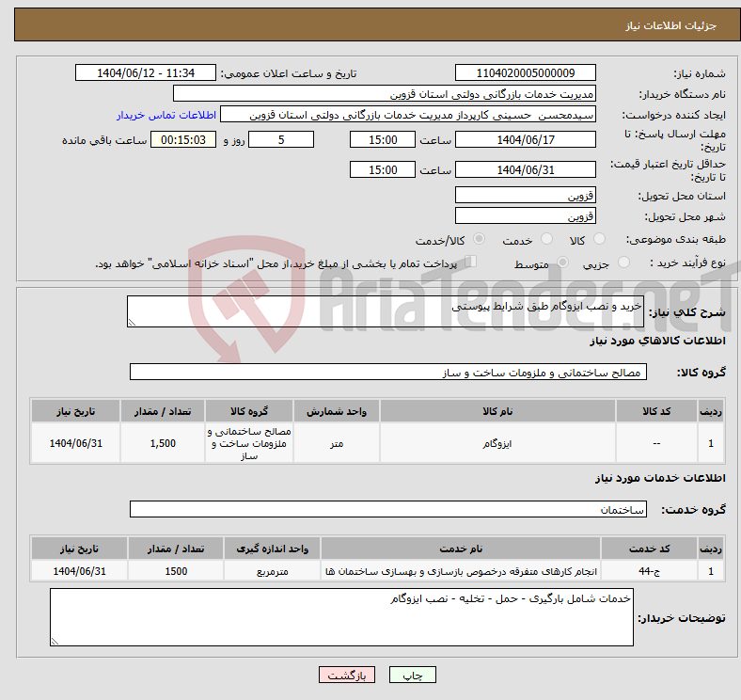741x700 pixels.
Task: Click the page header جزئیات اطلاعات نیاز
Action: (x=671, y=25)
